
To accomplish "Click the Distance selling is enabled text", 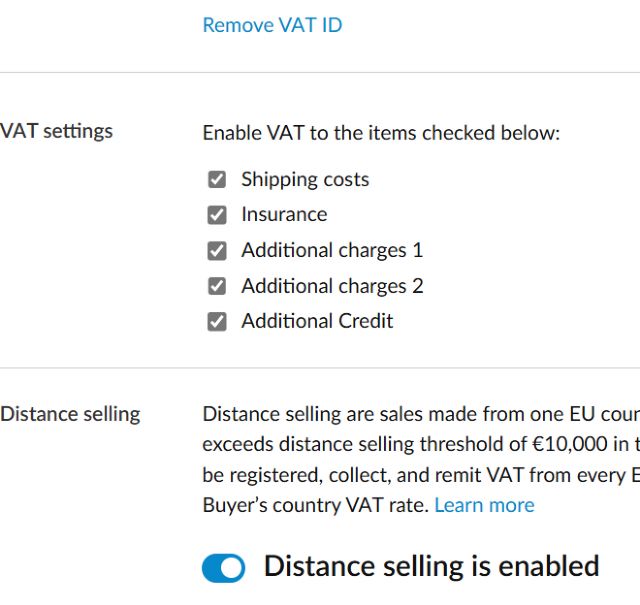I will pyautogui.click(x=431, y=566).
